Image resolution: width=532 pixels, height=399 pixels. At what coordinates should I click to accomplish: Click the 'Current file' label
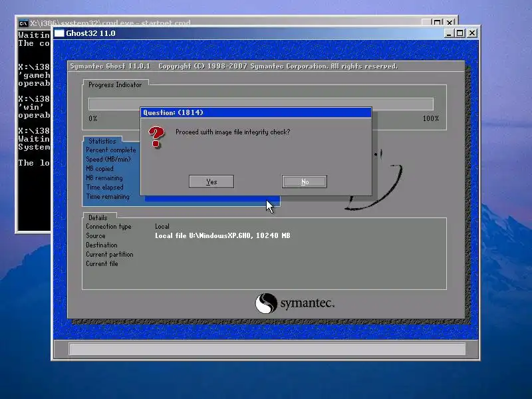pos(102,263)
